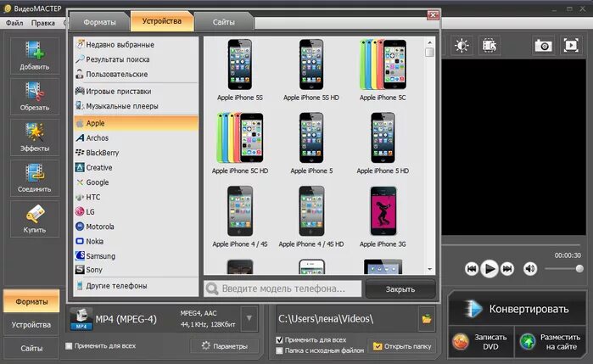Switch to the Форматы dialog tab
This screenshot has width=593, height=364.
coord(99,22)
